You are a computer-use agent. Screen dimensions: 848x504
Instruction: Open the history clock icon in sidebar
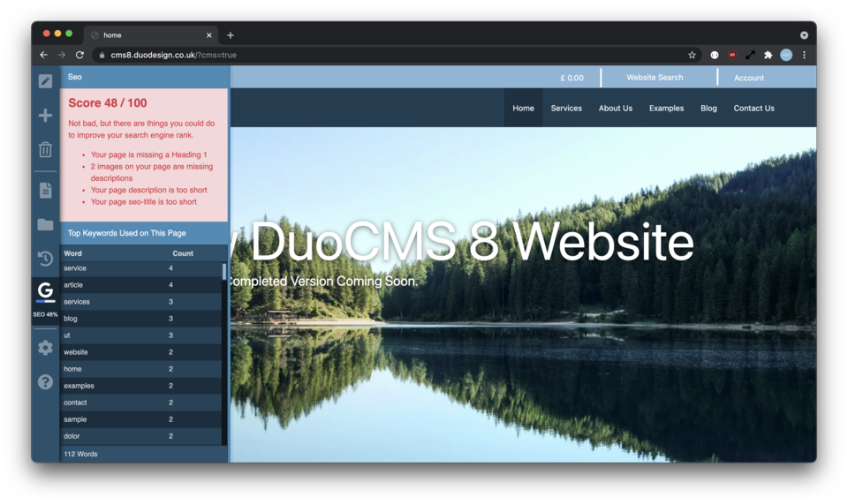click(45, 259)
